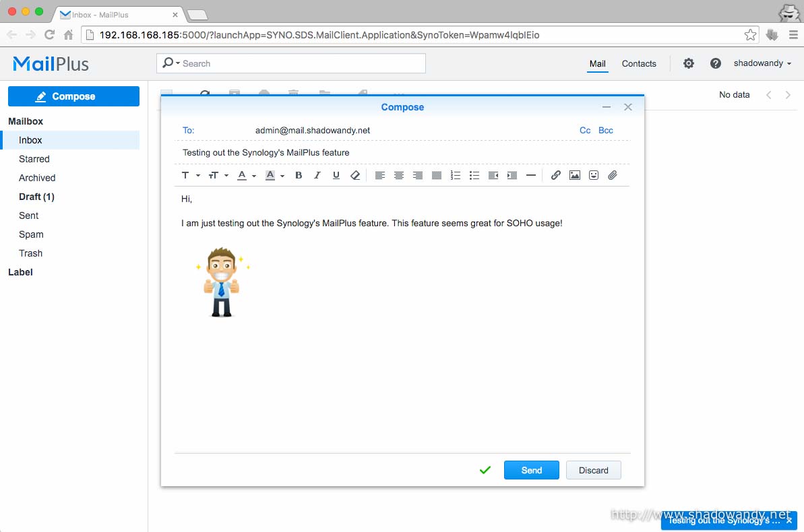804x532 pixels.
Task: Open the font family dropdown
Action: [x=191, y=175]
